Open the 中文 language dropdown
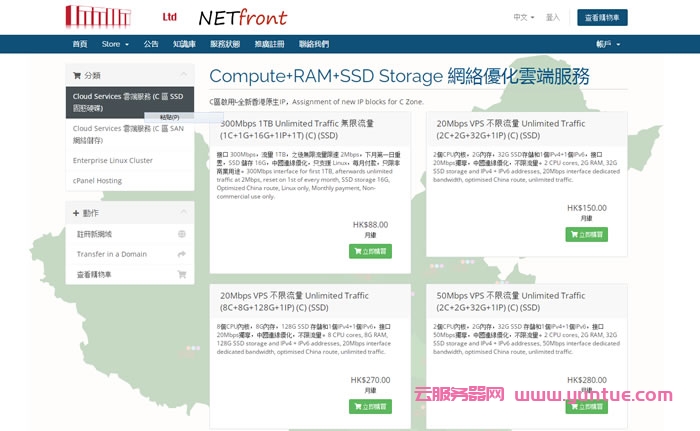 click(x=524, y=17)
